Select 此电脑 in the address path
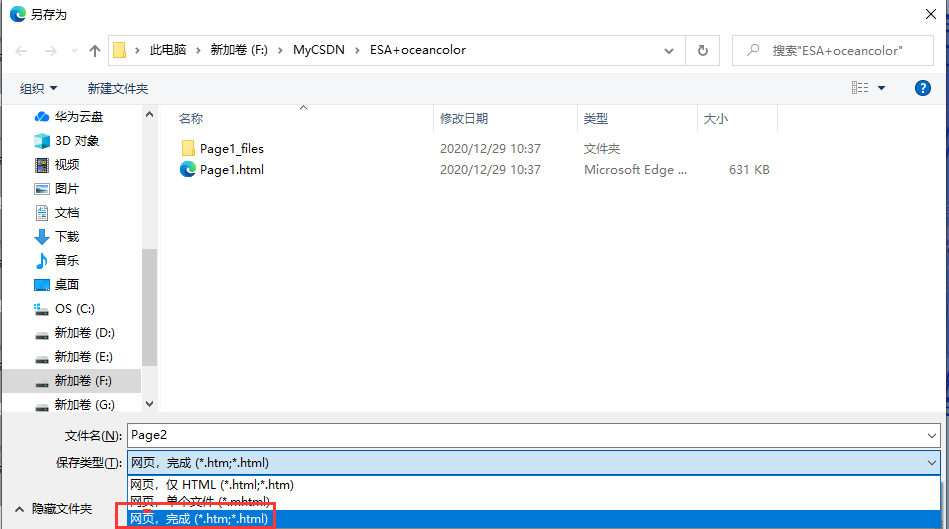 pyautogui.click(x=168, y=50)
